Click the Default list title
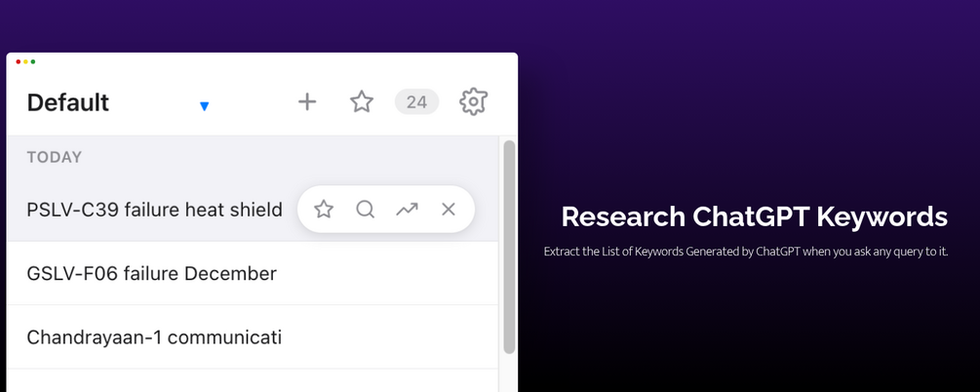This screenshot has width=980, height=392. click(68, 102)
